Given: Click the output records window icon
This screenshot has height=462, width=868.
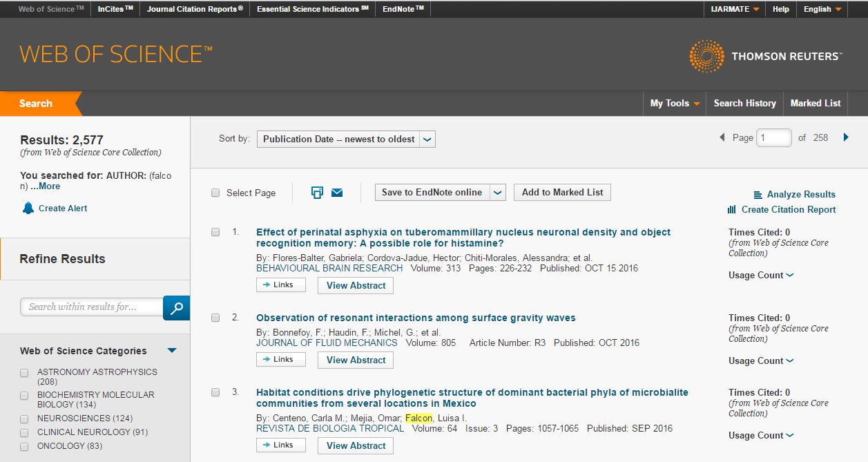Looking at the screenshot, I should (x=317, y=193).
